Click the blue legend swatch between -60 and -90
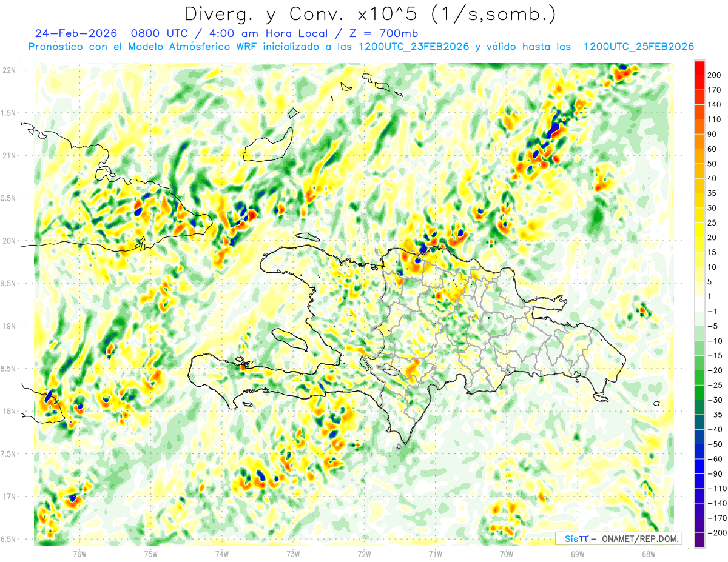The width and height of the screenshot is (728, 562). click(x=699, y=466)
